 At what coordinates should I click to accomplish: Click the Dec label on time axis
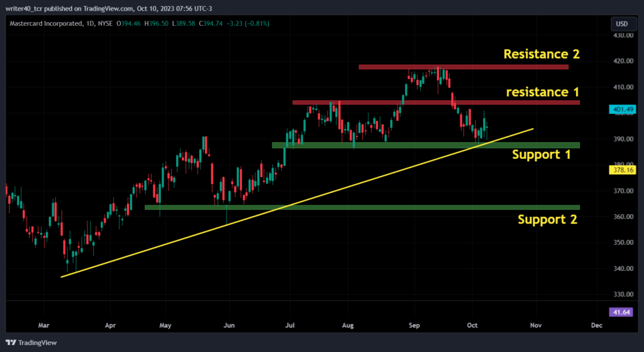[596, 326]
